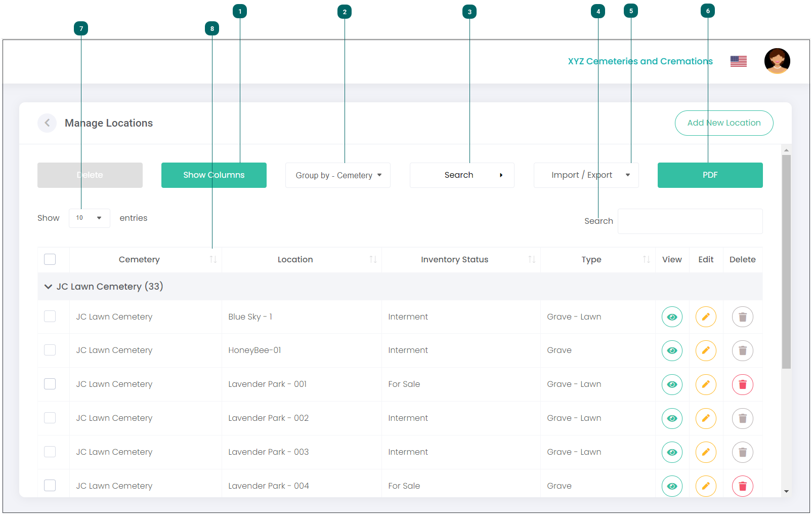The height and width of the screenshot is (515, 812).
Task: Edit Lavender Park - 002 with pencil icon
Action: point(706,418)
